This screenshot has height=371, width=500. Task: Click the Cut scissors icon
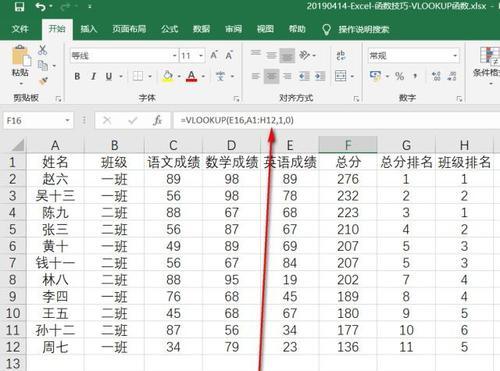tap(42, 50)
